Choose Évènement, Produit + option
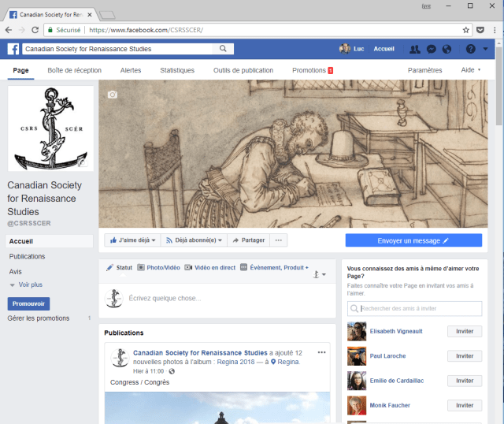Screen dimensions: 504x424 pyautogui.click(x=274, y=268)
